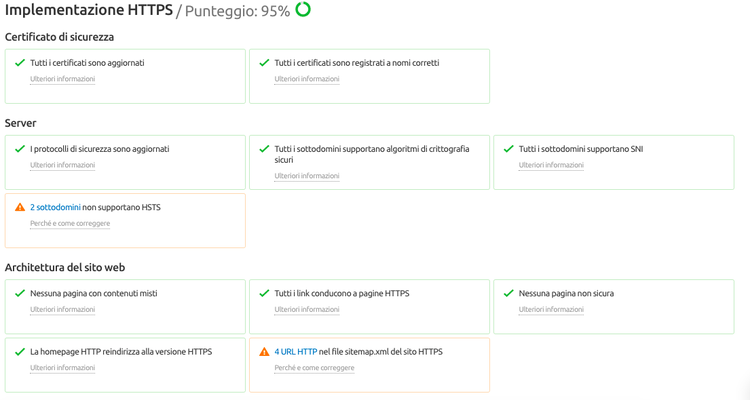Viewport: 750px width, 400px height.
Task: Open 'Ulteriori informazioni' under certificati registrati a nomi corretti
Action: coord(307,79)
